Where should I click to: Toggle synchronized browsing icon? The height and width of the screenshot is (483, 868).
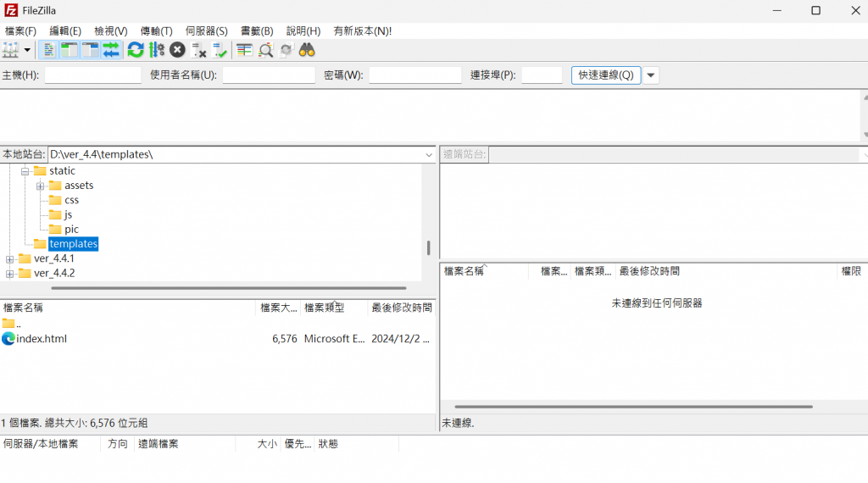pyautogui.click(x=287, y=50)
